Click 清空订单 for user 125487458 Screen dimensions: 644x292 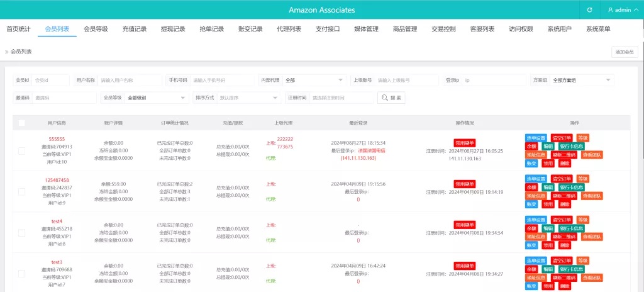562,179
